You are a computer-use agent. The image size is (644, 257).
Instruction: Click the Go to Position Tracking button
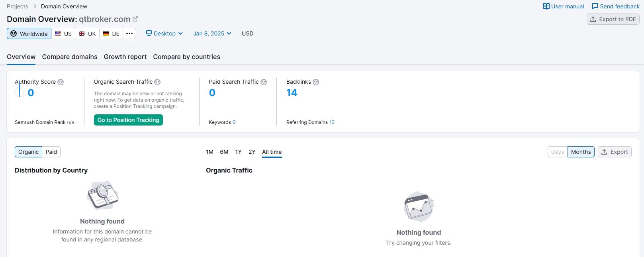(128, 120)
